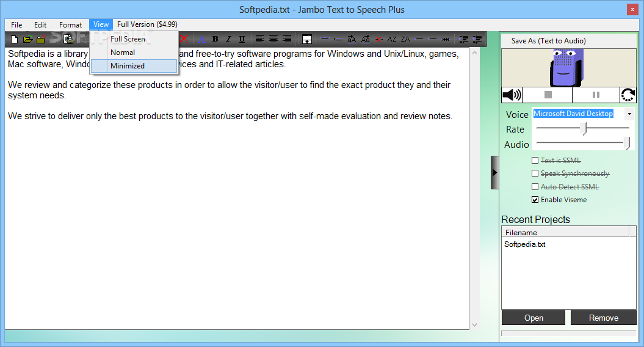Viewport: 644px width, 347px height.
Task: Click the refresh/repeat icon beside pause
Action: coord(628,95)
